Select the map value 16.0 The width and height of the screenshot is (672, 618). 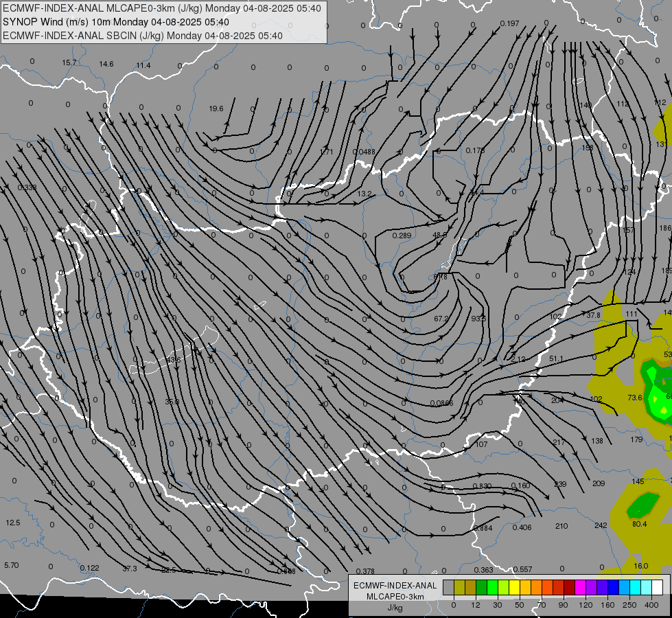point(640,566)
